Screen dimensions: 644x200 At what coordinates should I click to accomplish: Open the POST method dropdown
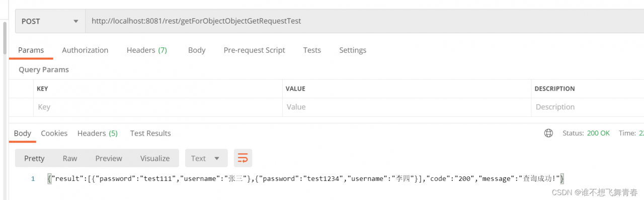(50, 21)
